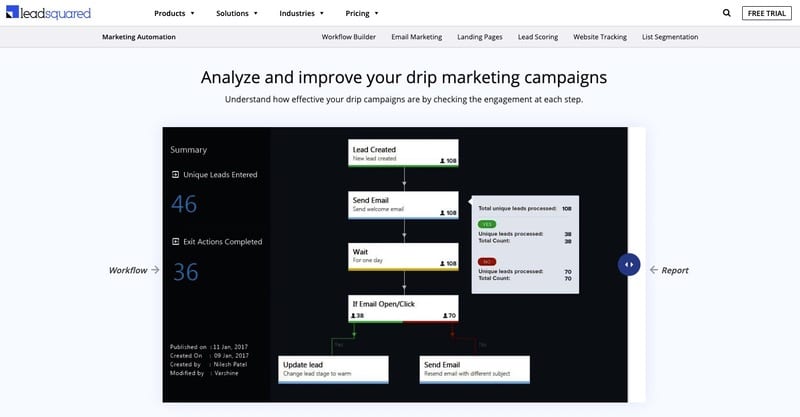The width and height of the screenshot is (800, 417).
Task: Click the LeadSquared logo
Action: [x=48, y=13]
